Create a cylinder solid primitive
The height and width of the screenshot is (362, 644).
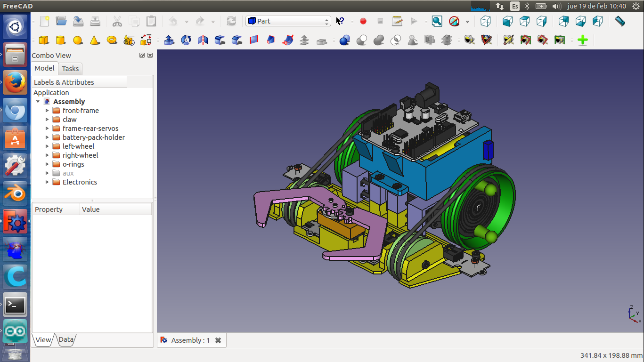(61, 40)
